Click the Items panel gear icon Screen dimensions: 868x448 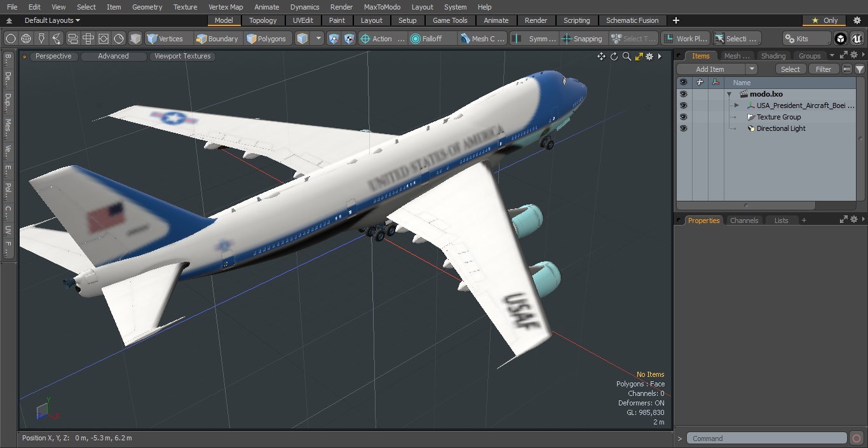853,56
